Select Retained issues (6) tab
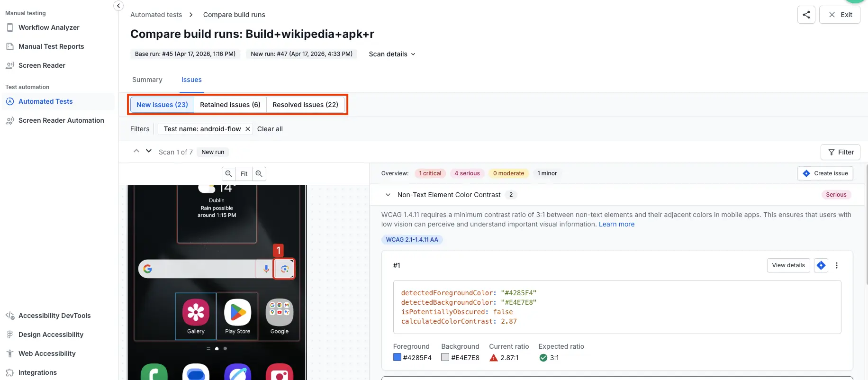 click(x=230, y=105)
